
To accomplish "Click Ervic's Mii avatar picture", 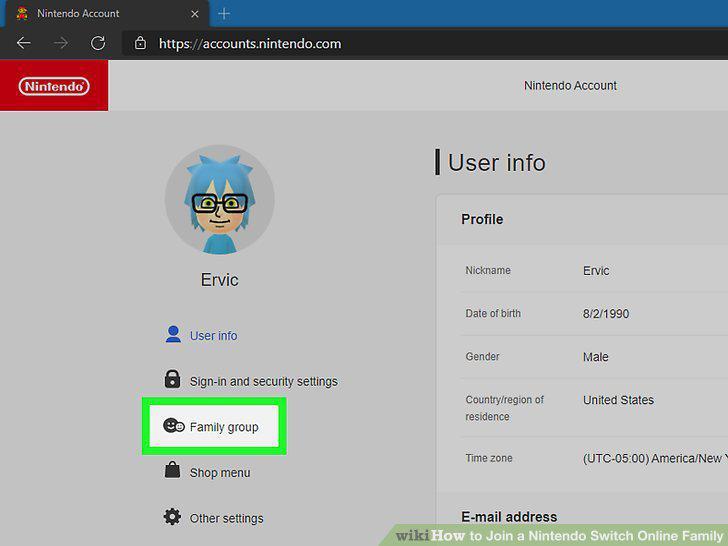I will pyautogui.click(x=220, y=200).
